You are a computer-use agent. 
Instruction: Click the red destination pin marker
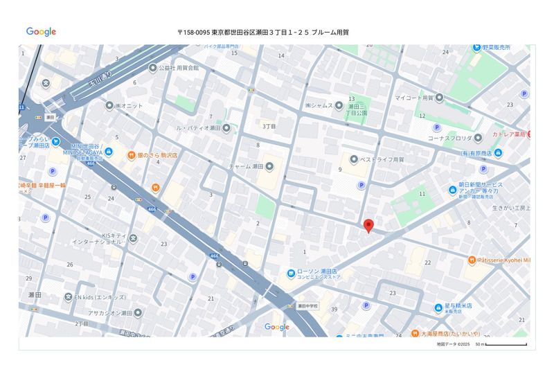click(368, 226)
